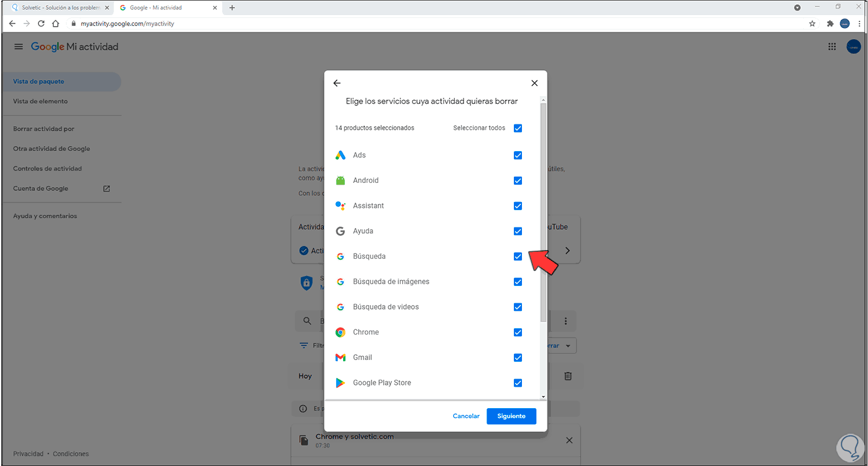This screenshot has height=466, width=868.
Task: Click the Siguiente button
Action: 512,416
